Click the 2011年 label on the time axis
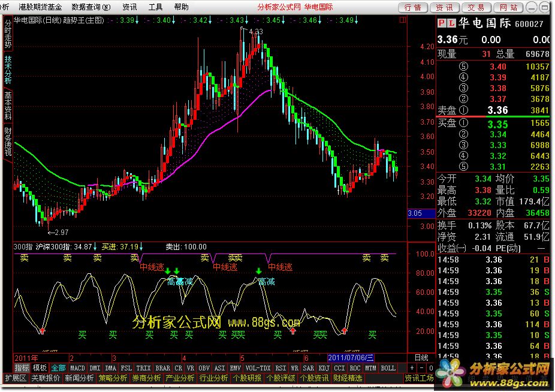The image size is (555, 392). click(26, 358)
